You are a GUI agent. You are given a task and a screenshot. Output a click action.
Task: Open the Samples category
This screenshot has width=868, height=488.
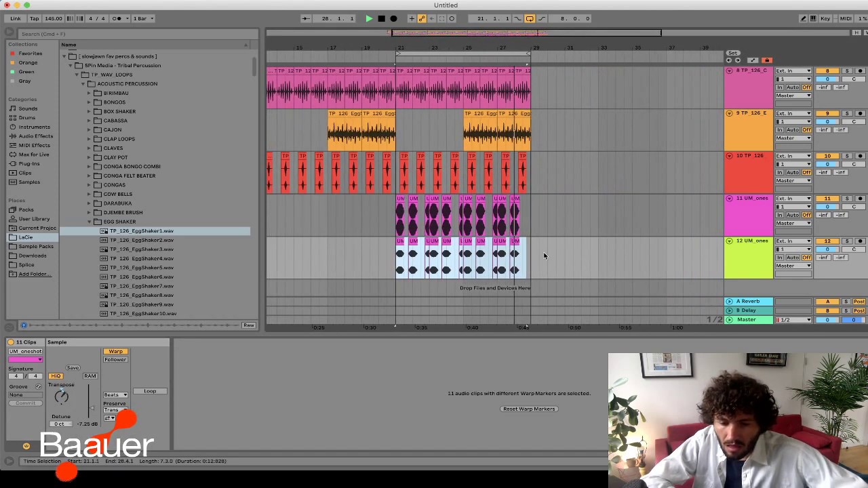(29, 182)
